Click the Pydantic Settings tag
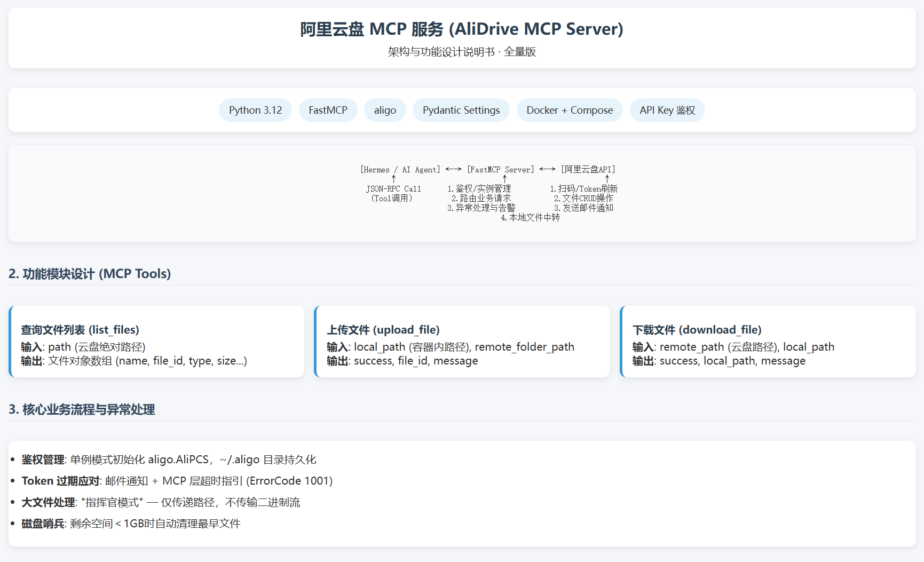 [x=461, y=110]
